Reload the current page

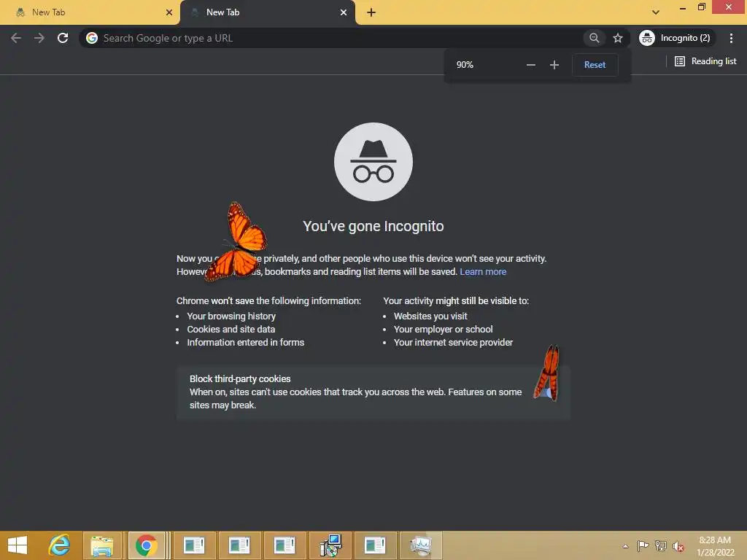(63, 38)
